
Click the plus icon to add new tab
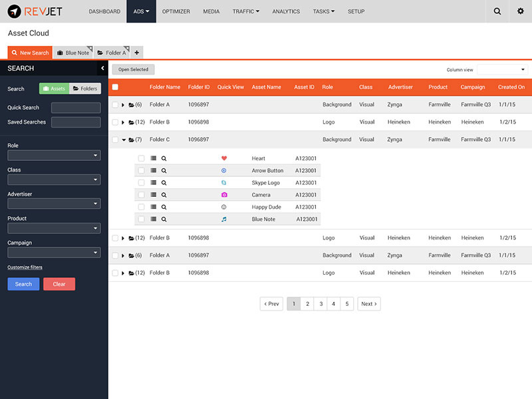click(136, 53)
